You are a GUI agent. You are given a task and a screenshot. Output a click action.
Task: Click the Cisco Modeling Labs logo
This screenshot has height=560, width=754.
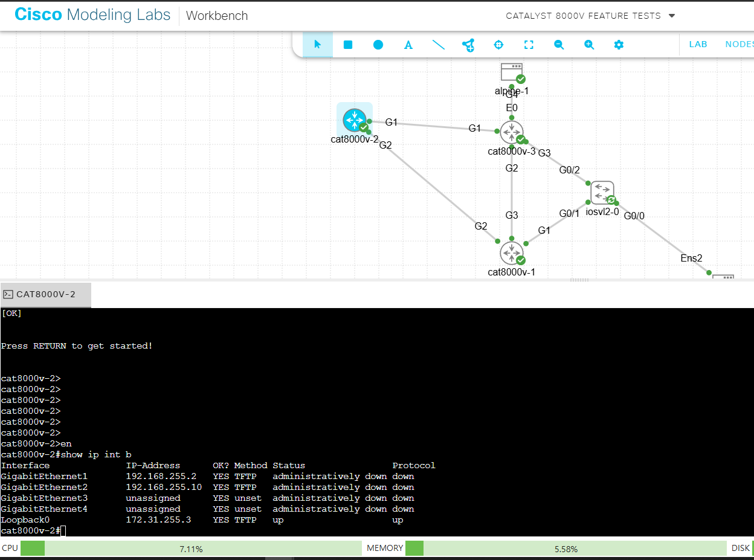[x=92, y=15]
